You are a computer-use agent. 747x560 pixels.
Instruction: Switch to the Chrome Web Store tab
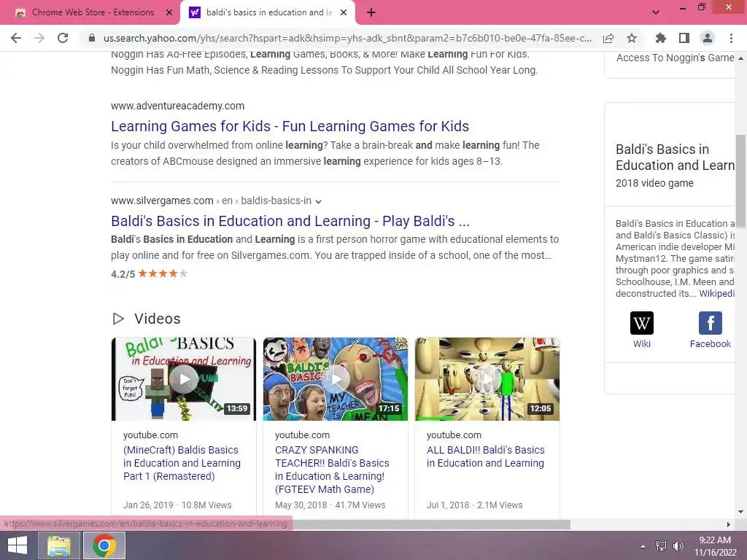pos(93,12)
